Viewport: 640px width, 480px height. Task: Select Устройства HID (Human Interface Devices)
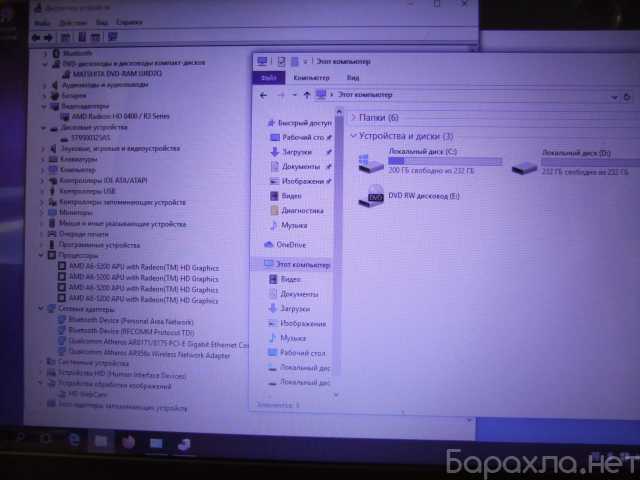click(121, 374)
